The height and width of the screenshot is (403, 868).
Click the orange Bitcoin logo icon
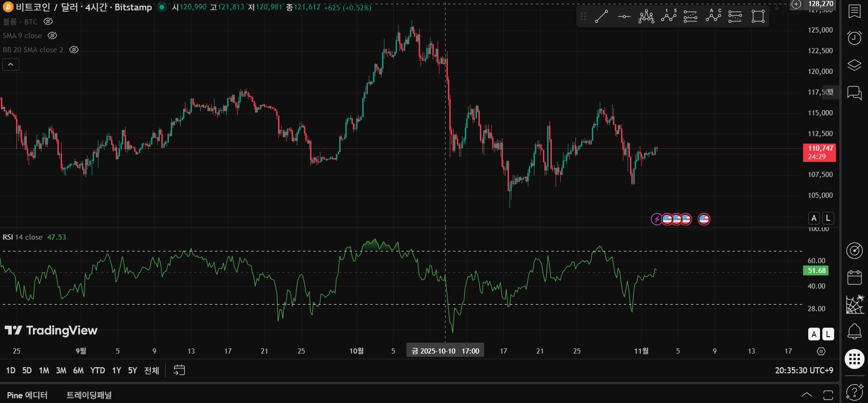point(8,7)
